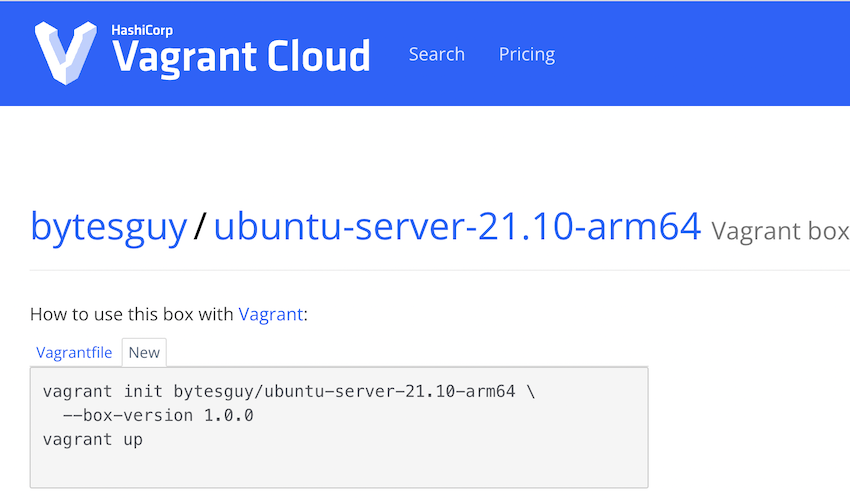Image resolution: width=850 pixels, height=498 pixels.
Task: Click the gray Vagrant box subtitle
Action: tap(780, 231)
